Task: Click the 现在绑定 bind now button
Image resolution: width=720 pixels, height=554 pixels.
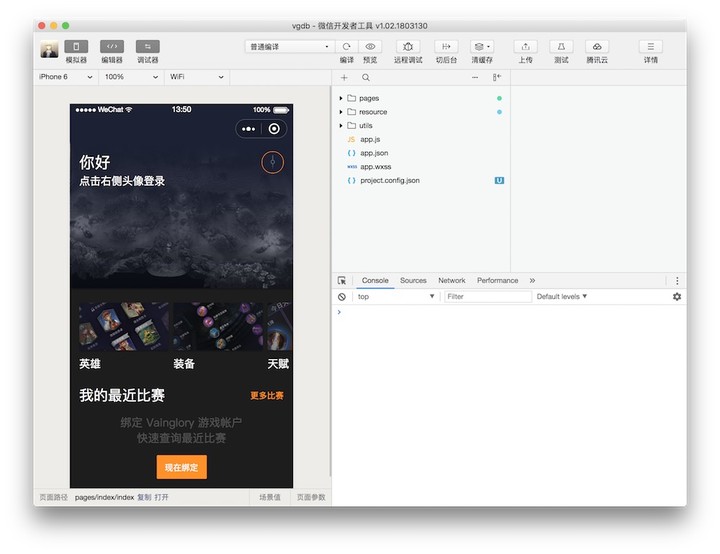Action: coord(181,467)
